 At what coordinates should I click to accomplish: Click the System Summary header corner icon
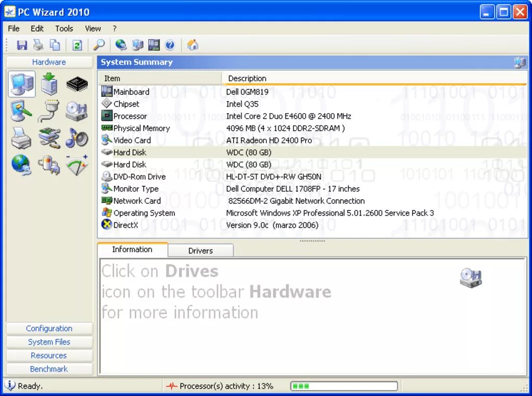point(519,63)
